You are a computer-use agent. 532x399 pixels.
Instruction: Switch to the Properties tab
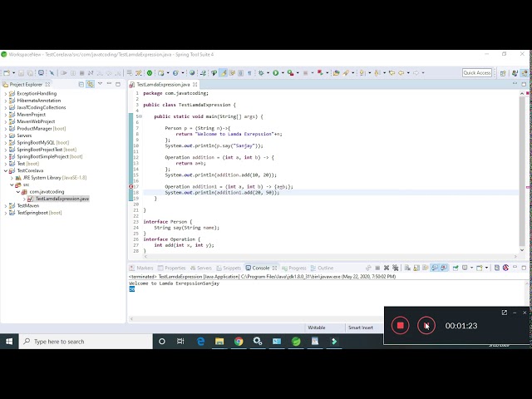point(172,268)
